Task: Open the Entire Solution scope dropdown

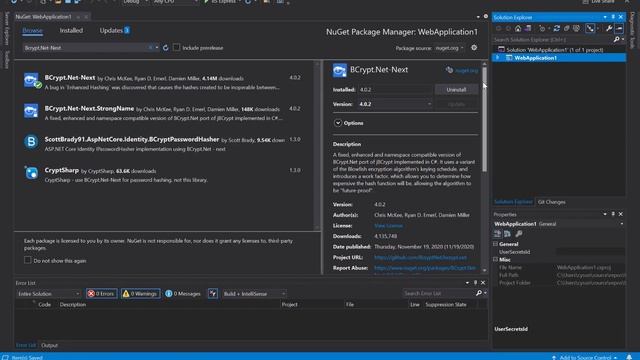Action: (x=49, y=293)
